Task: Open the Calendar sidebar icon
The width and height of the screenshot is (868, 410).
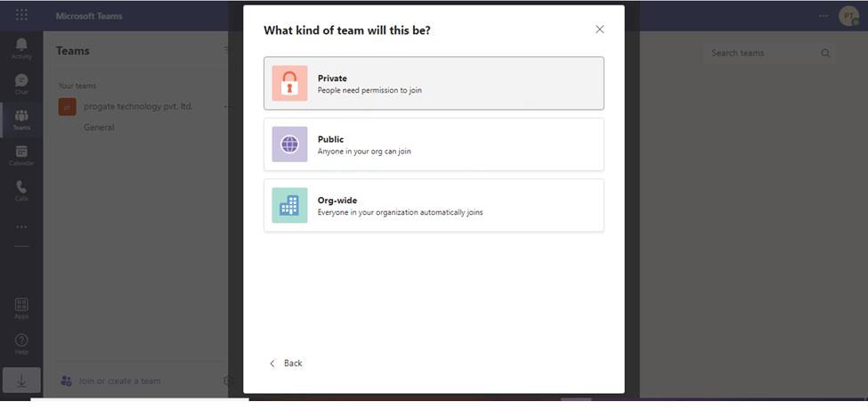Action: (21, 155)
